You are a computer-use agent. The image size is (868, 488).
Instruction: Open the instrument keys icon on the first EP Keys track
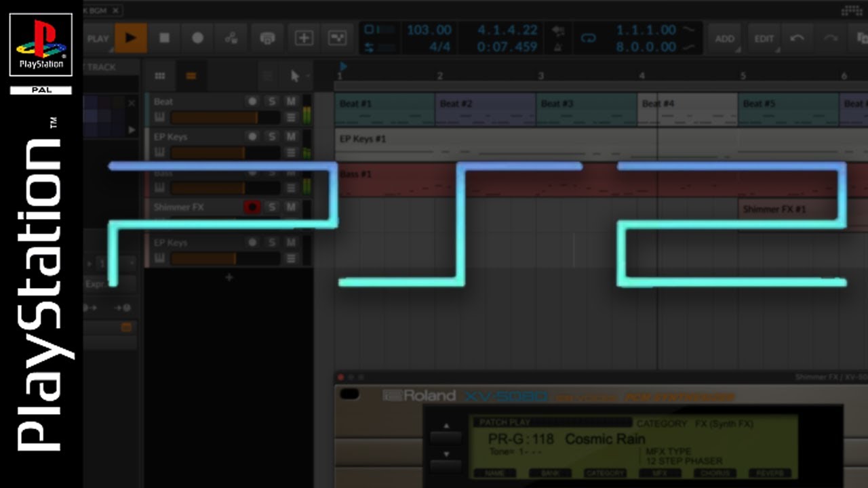click(159, 152)
